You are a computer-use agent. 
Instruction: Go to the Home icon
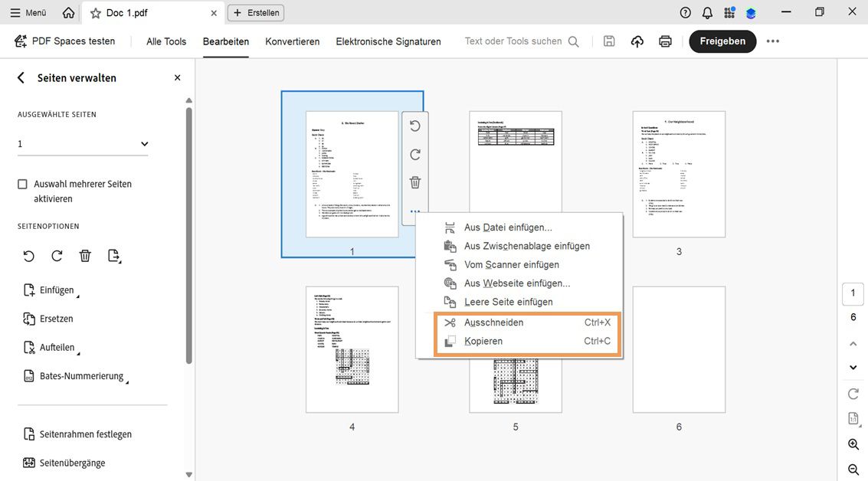(x=69, y=13)
